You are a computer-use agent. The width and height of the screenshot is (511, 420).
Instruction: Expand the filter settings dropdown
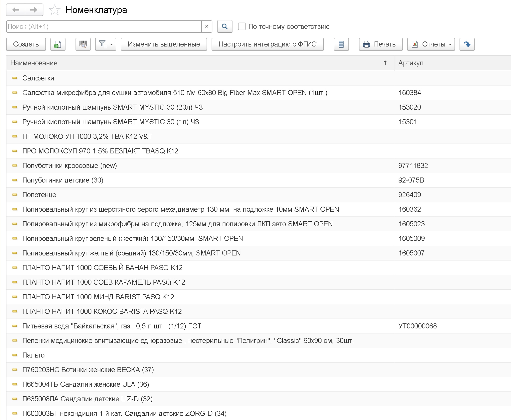pyautogui.click(x=106, y=44)
